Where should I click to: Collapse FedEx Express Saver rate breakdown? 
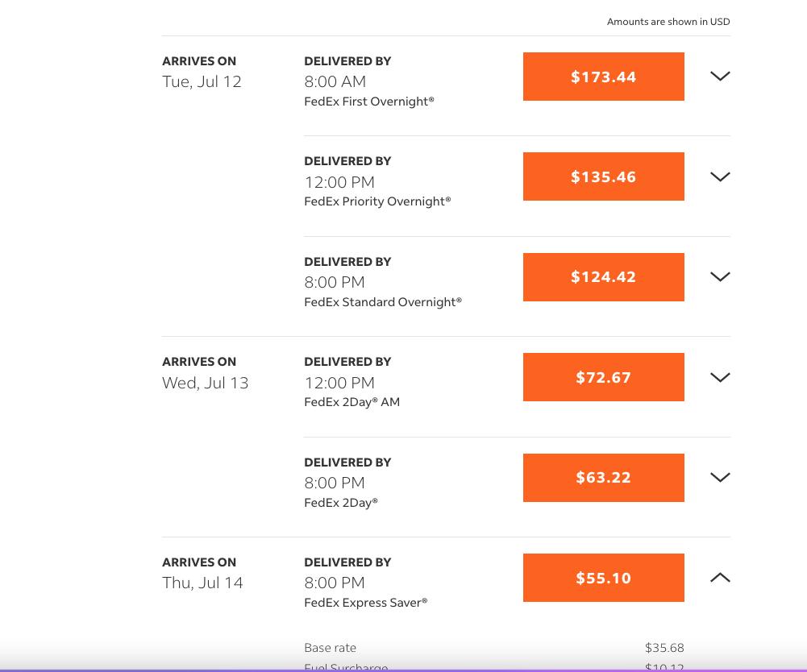coord(720,578)
